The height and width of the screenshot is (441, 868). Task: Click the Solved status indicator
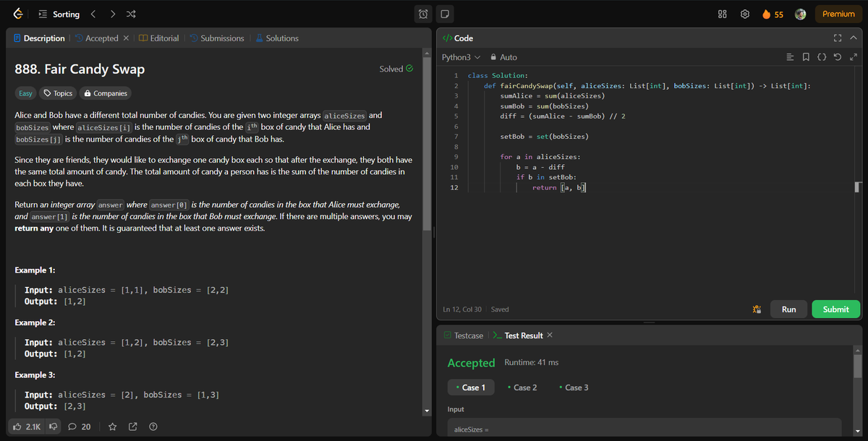click(x=396, y=69)
